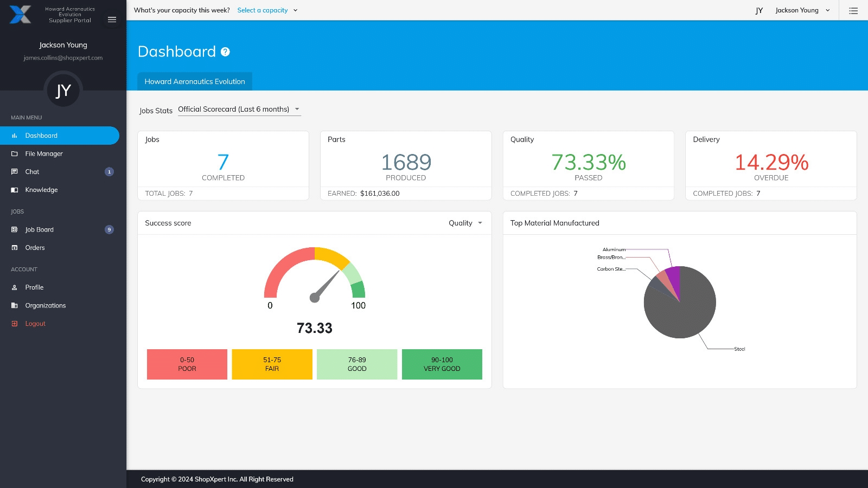Open the Profile icon under Account
The width and height of the screenshot is (868, 488).
click(x=14, y=287)
